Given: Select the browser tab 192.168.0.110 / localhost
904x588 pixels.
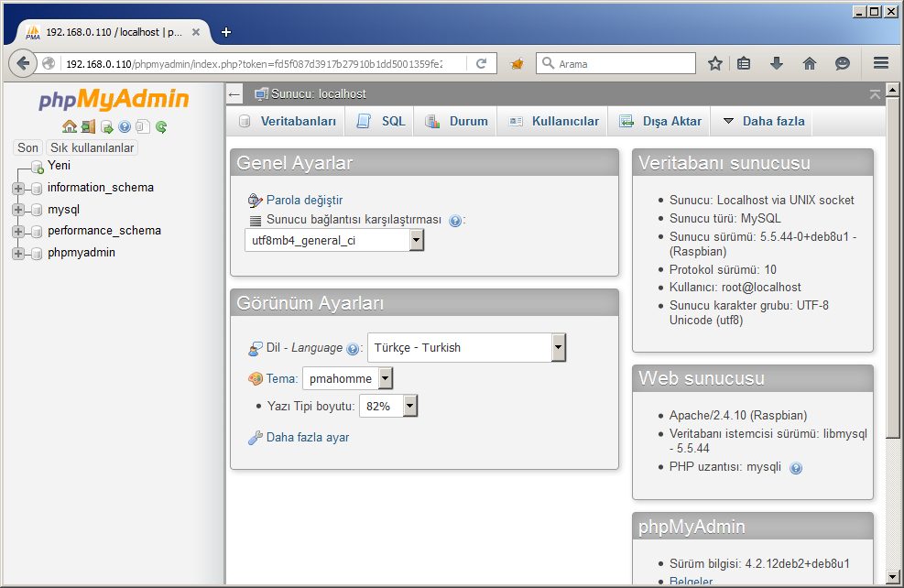Looking at the screenshot, I should [x=113, y=32].
